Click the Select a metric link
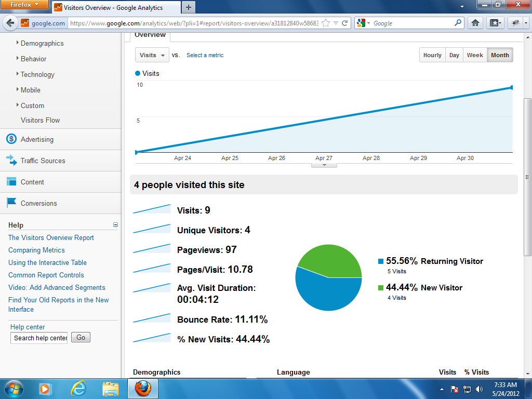Screen dimensions: 532x399 (x=205, y=55)
